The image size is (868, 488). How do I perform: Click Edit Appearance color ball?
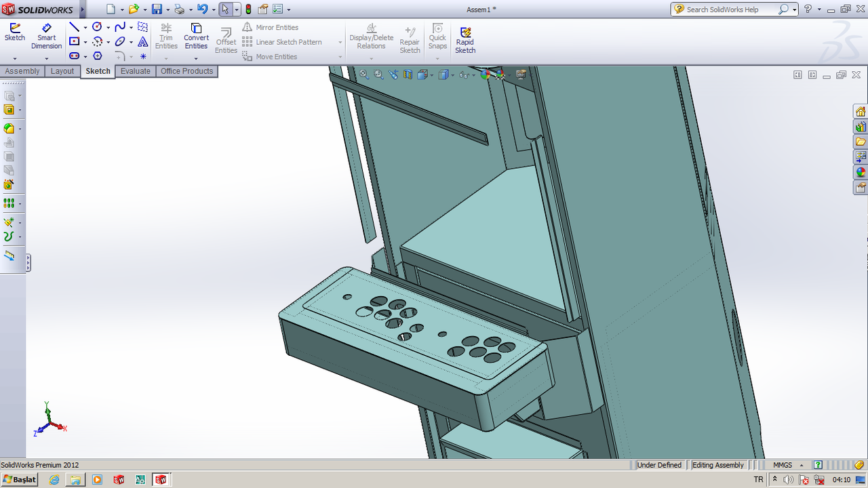coord(486,75)
